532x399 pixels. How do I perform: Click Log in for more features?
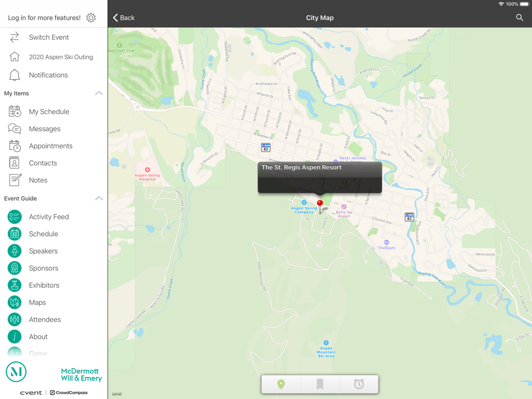click(44, 18)
